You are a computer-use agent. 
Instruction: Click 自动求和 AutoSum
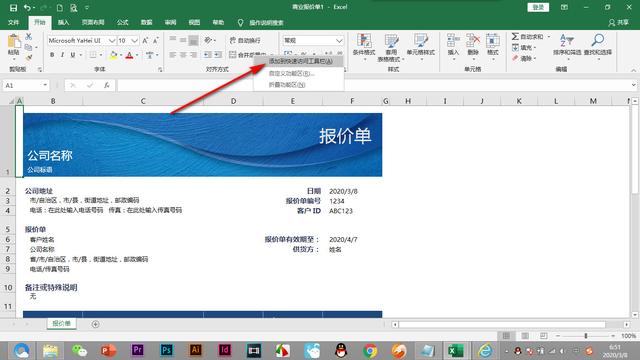[x=527, y=37]
